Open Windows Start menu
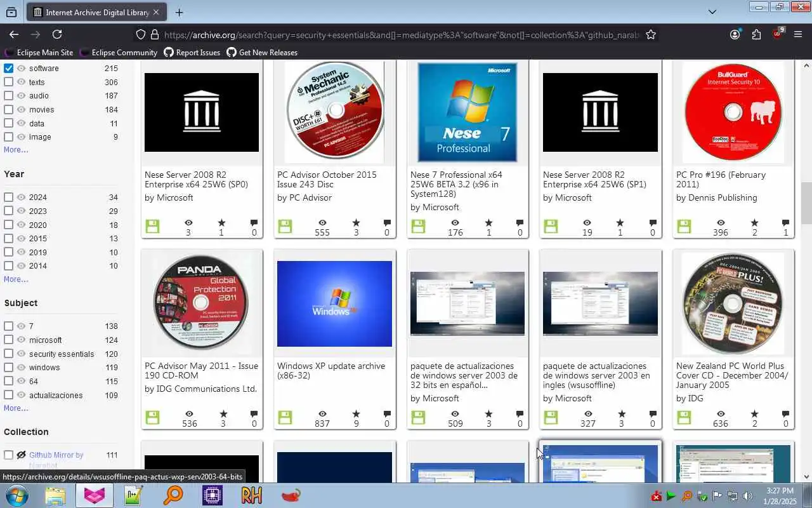Image resolution: width=812 pixels, height=508 pixels. (x=16, y=495)
